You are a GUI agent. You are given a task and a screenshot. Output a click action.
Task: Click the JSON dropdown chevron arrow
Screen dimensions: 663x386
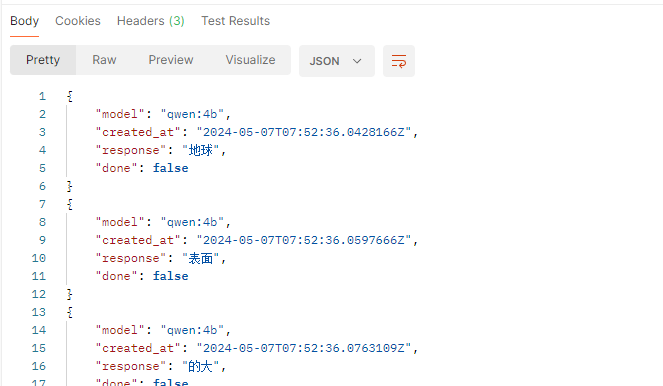pos(357,61)
